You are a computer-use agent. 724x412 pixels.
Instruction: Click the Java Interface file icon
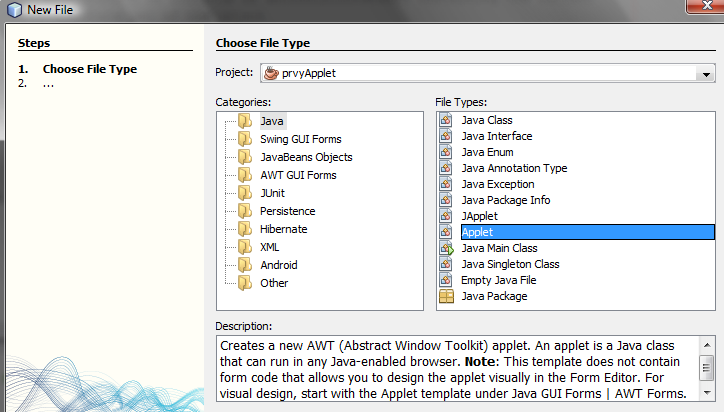point(446,136)
